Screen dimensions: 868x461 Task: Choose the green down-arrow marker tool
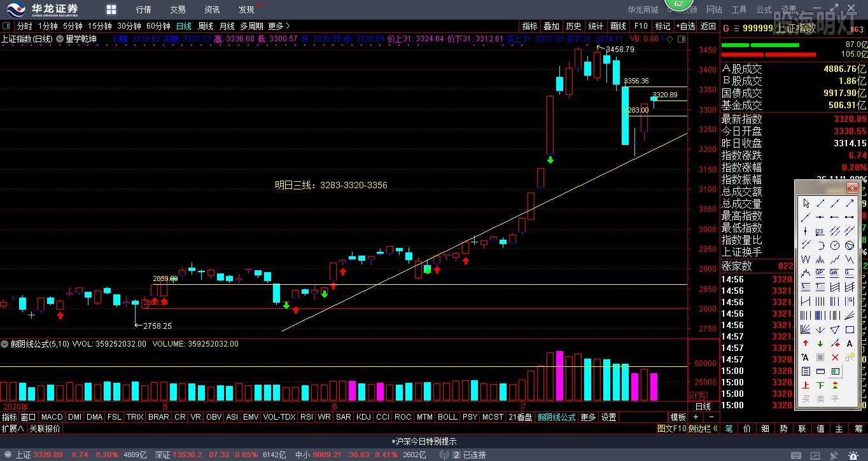820,343
